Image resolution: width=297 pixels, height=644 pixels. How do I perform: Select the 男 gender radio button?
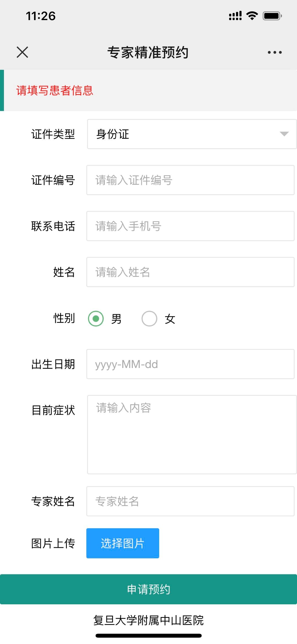pos(96,318)
